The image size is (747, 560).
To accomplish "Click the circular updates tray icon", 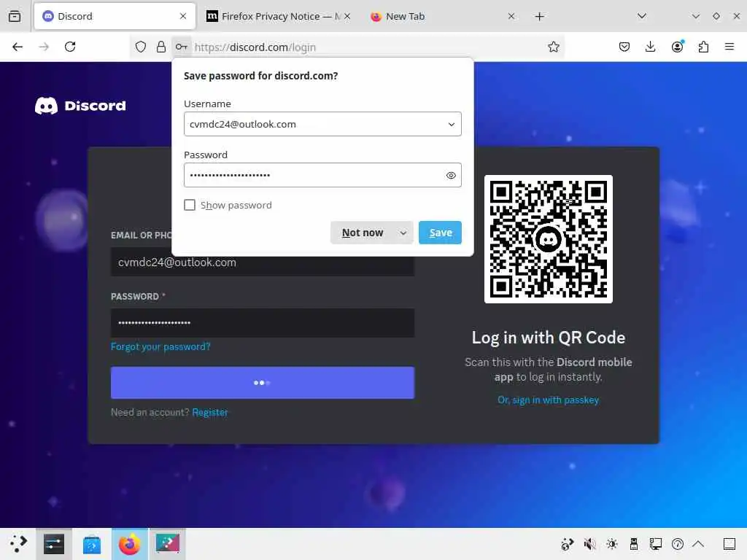I will (678, 544).
